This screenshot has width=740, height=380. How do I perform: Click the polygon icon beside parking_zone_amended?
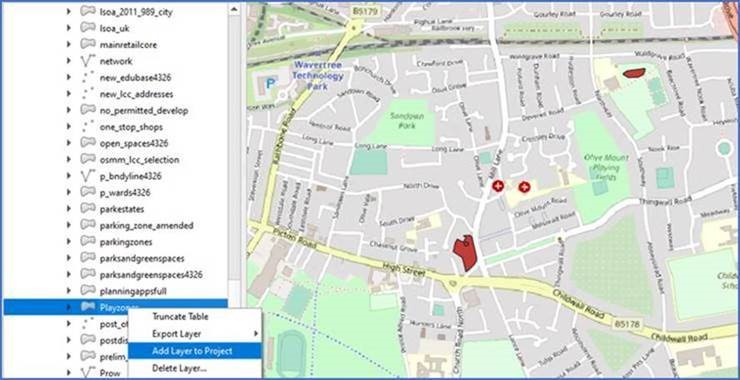(x=88, y=225)
